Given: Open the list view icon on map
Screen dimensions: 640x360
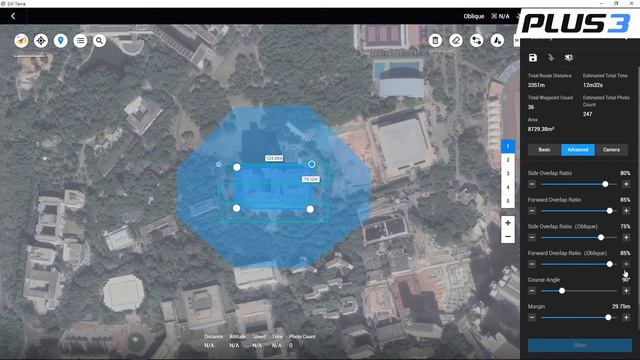Looking at the screenshot, I should (80, 40).
